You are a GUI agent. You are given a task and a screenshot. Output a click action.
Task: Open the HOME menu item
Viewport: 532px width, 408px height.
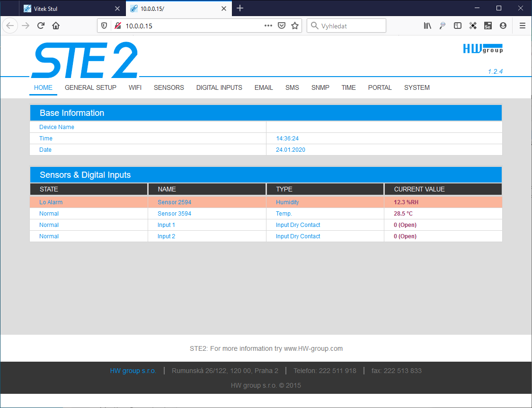[43, 88]
